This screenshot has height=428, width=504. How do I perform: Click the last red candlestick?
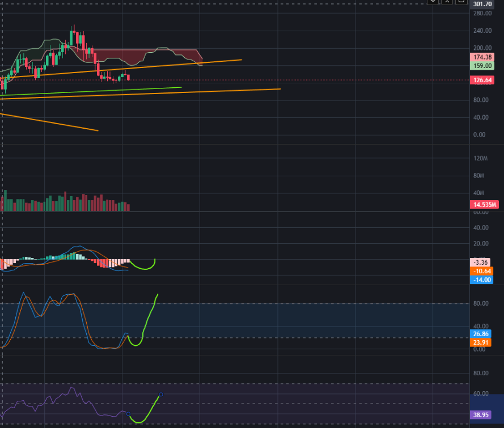pos(129,77)
